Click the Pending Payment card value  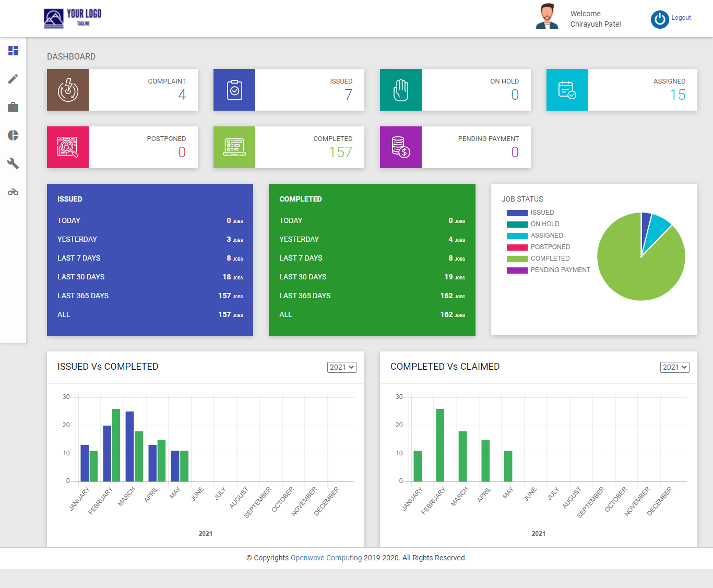pyautogui.click(x=515, y=152)
